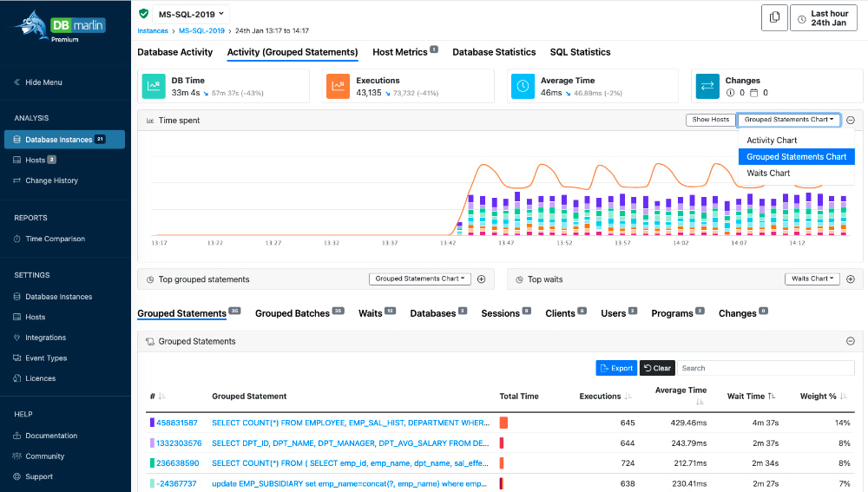Sort by Average Time column icon
Screen dimensions: 868x492
tap(700, 402)
